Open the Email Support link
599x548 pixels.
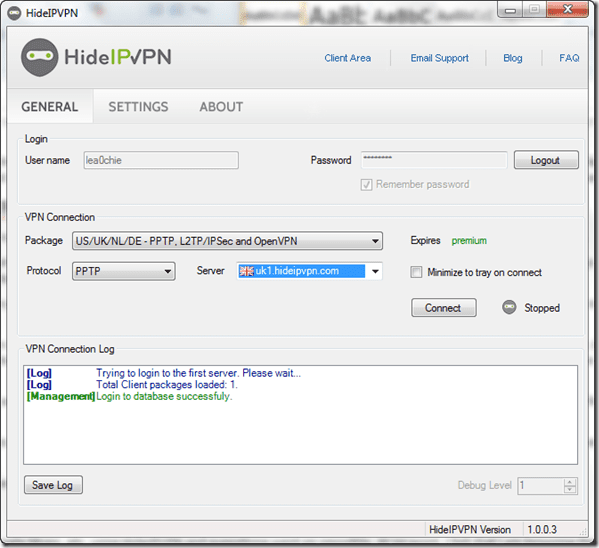[440, 58]
